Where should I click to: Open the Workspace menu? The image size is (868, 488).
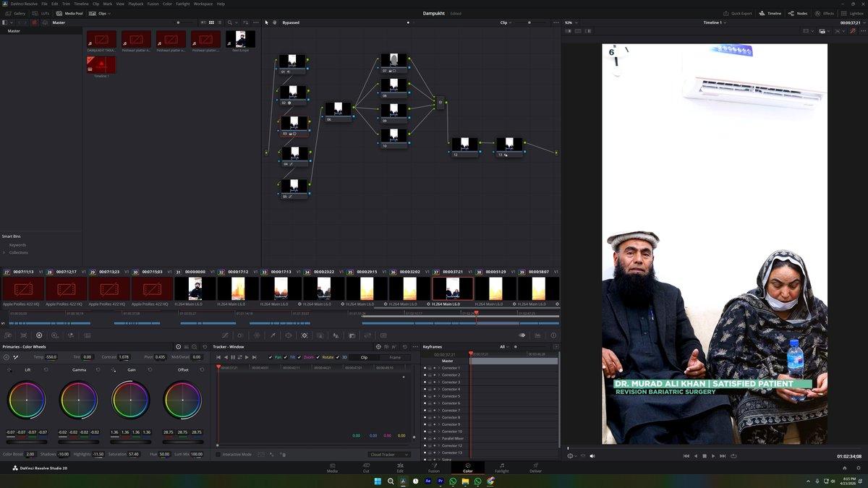(x=203, y=4)
